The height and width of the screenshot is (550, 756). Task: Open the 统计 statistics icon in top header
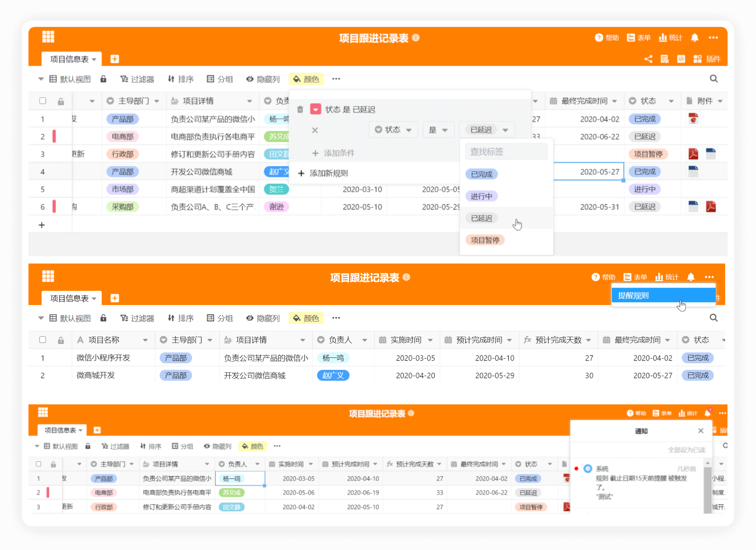tap(671, 38)
